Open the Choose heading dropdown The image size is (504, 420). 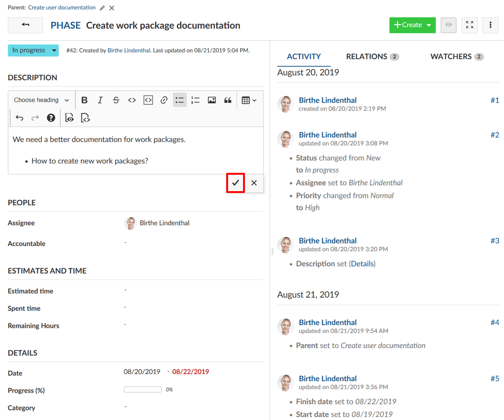tap(41, 100)
